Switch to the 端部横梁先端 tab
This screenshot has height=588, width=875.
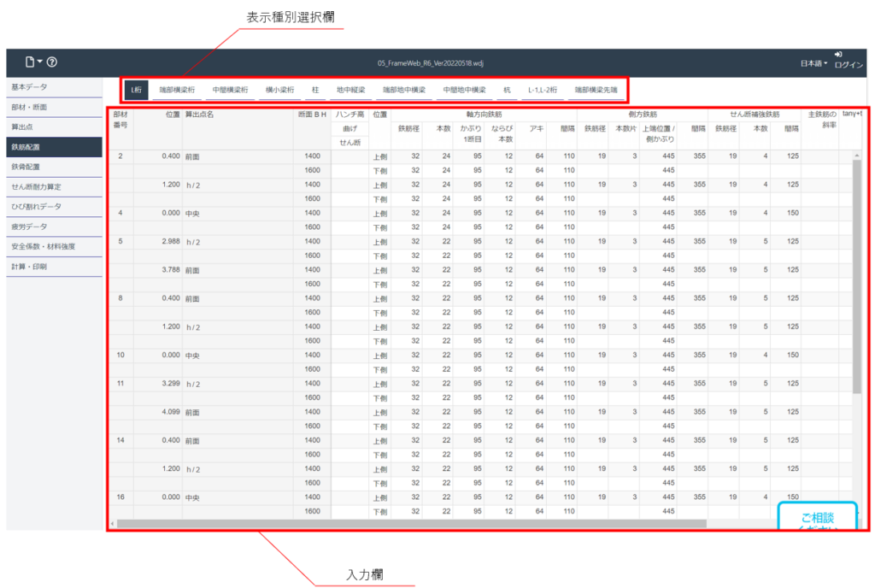[x=596, y=90]
